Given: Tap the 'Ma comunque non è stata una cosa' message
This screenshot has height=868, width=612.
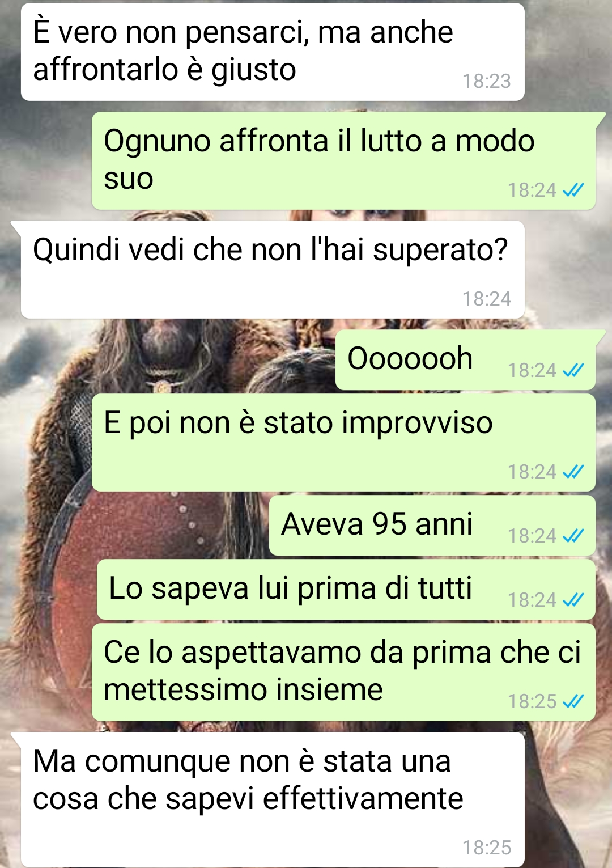Looking at the screenshot, I should click(x=273, y=799).
